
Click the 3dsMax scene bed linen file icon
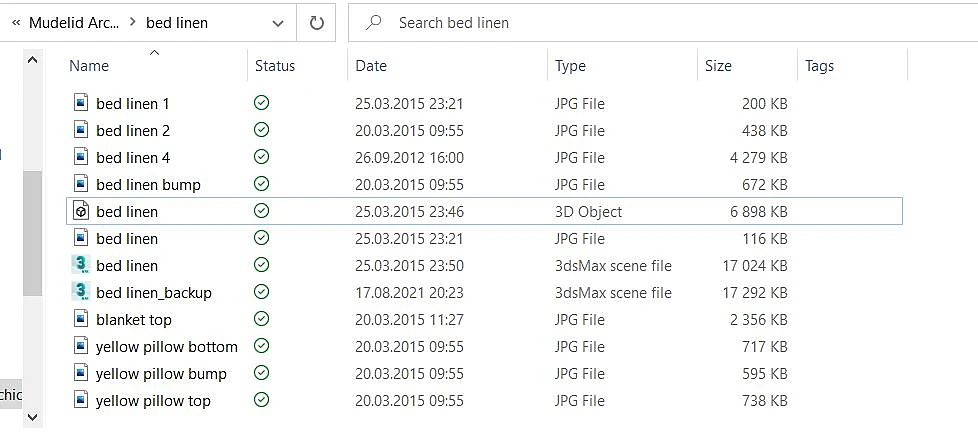pos(81,265)
